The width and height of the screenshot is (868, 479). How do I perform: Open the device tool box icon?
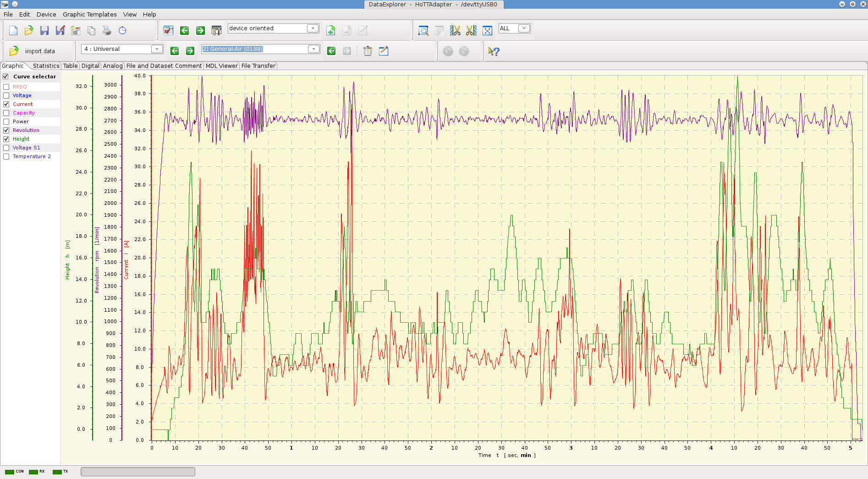click(216, 31)
